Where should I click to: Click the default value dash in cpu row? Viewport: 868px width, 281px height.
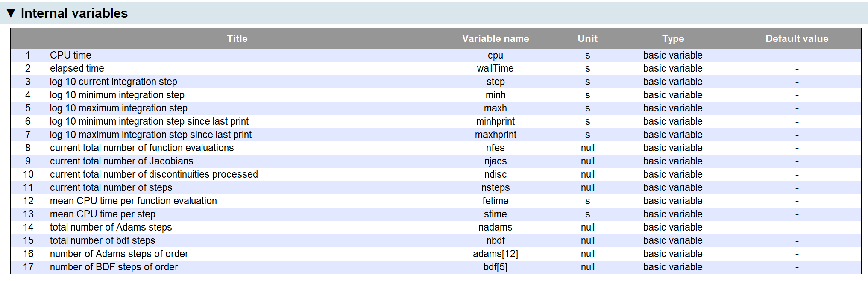[x=797, y=56]
